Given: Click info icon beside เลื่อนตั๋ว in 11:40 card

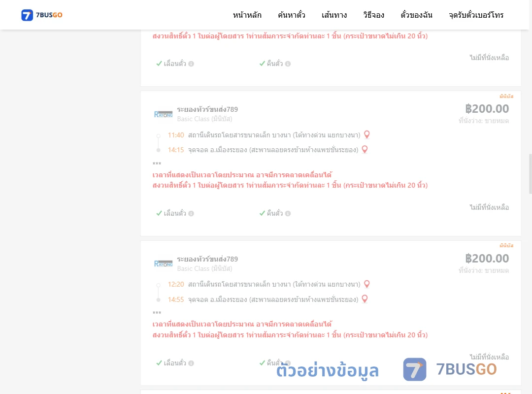Looking at the screenshot, I should (x=191, y=213).
